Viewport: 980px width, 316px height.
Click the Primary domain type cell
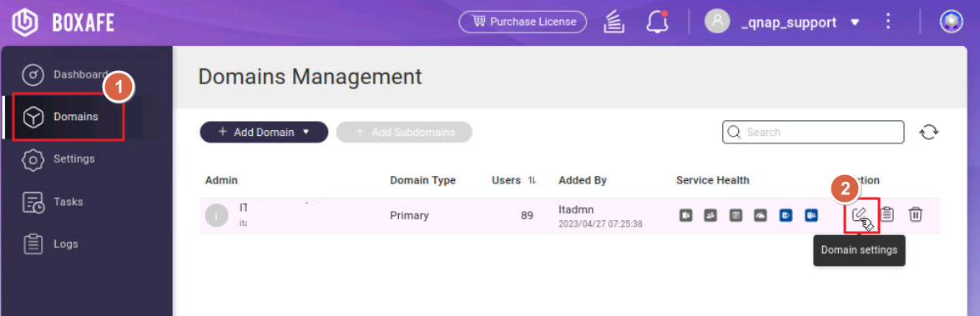409,215
